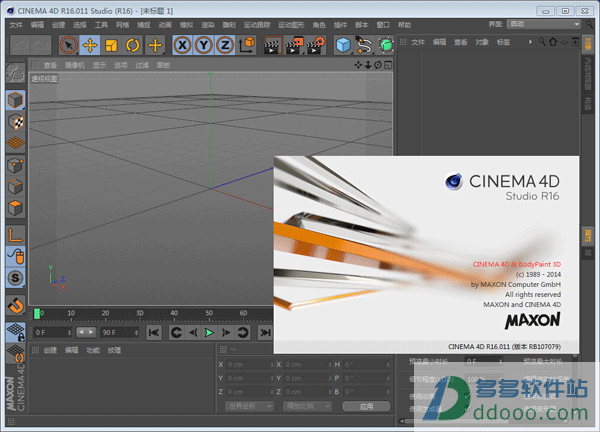
Task: Toggle the Z axis lock
Action: [225, 45]
